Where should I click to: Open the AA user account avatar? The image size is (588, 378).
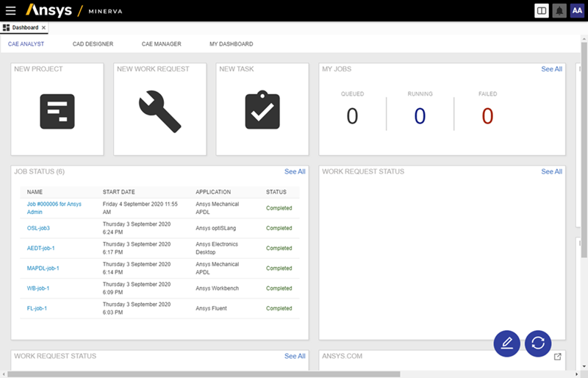pyautogui.click(x=577, y=10)
